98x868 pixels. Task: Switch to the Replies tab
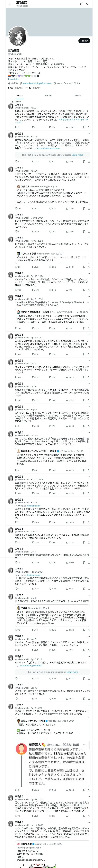(x=49, y=95)
